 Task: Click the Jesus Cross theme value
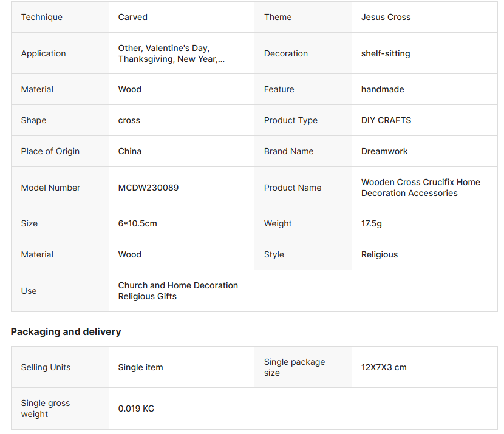pos(386,17)
